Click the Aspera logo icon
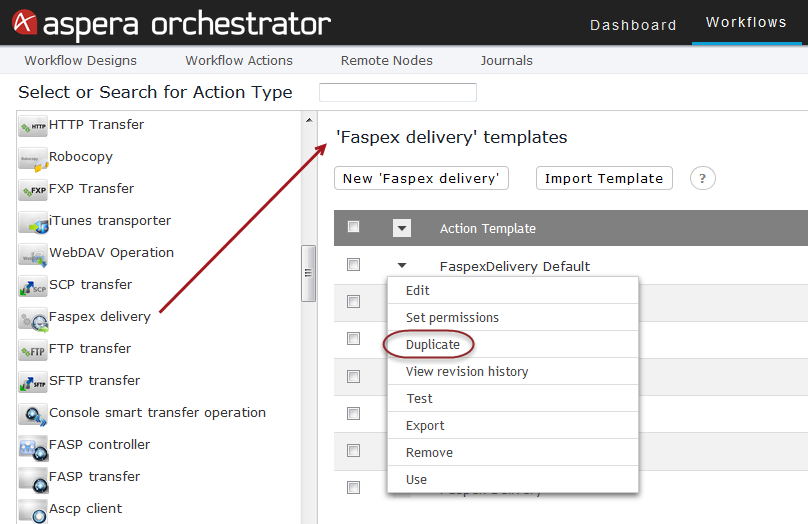Image resolution: width=808 pixels, height=524 pixels. tap(24, 22)
